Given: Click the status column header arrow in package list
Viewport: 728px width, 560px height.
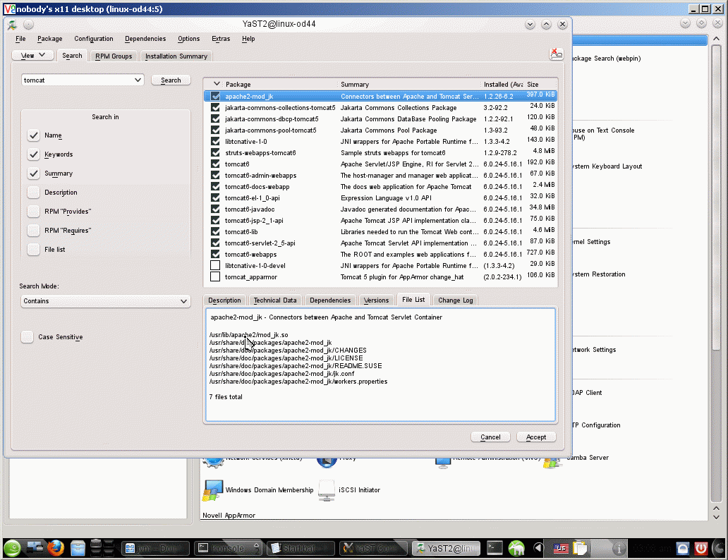Looking at the screenshot, I should point(217,84).
